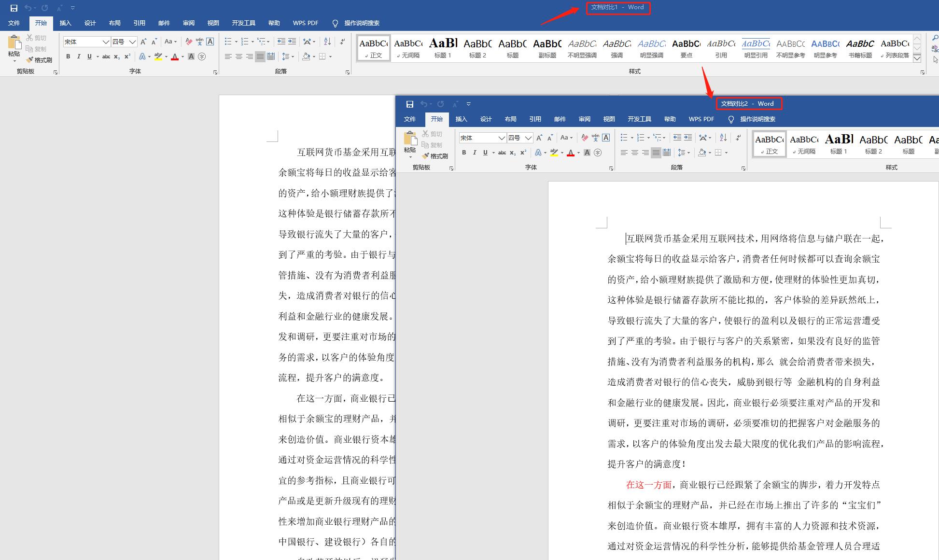The height and width of the screenshot is (560, 939).
Task: Toggle bold formatting in the front window
Action: point(464,153)
